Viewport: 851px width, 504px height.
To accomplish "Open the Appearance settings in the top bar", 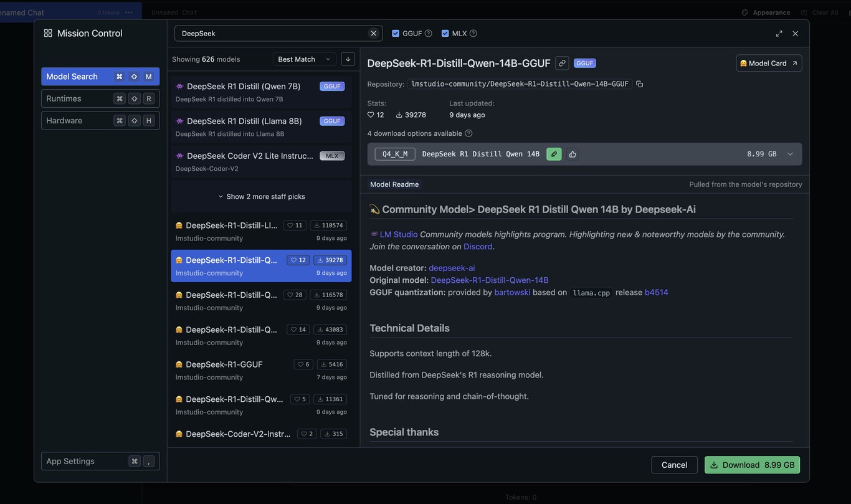I will [766, 12].
